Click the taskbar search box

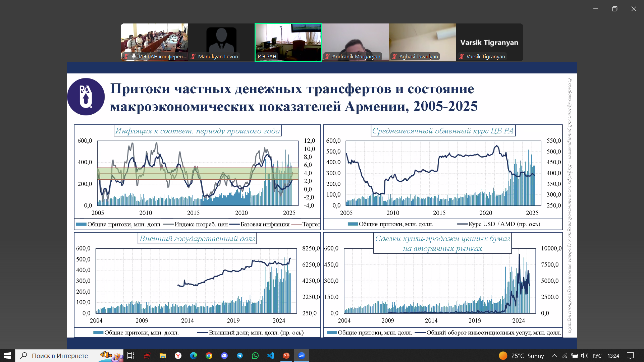[x=69, y=356]
